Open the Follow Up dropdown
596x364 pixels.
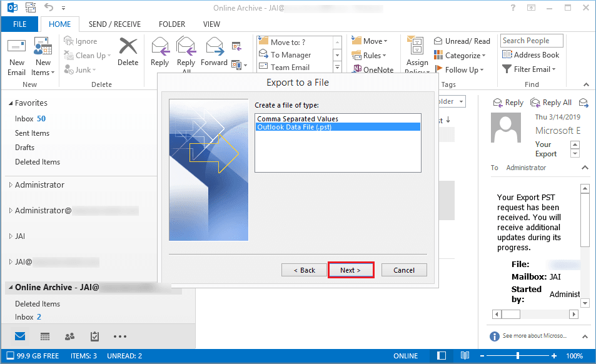click(x=460, y=70)
